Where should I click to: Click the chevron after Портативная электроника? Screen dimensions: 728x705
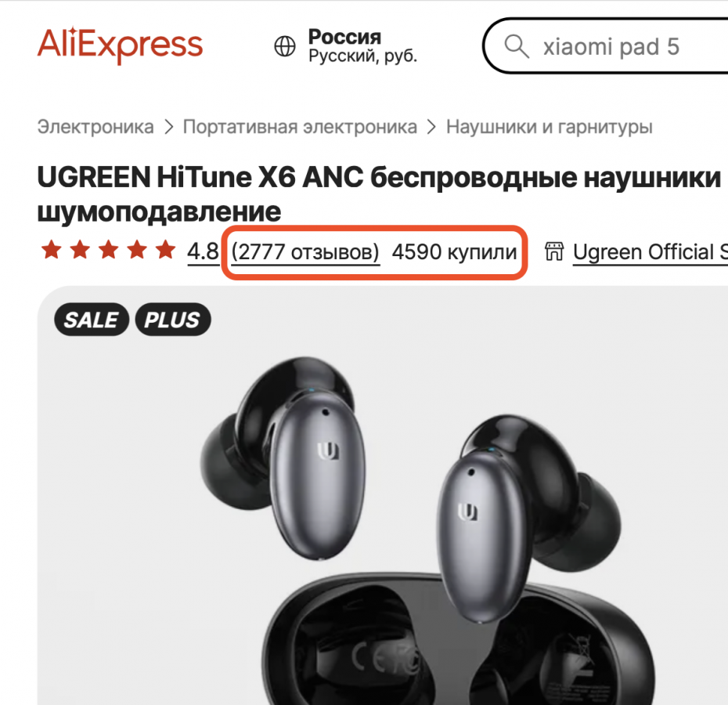[432, 127]
